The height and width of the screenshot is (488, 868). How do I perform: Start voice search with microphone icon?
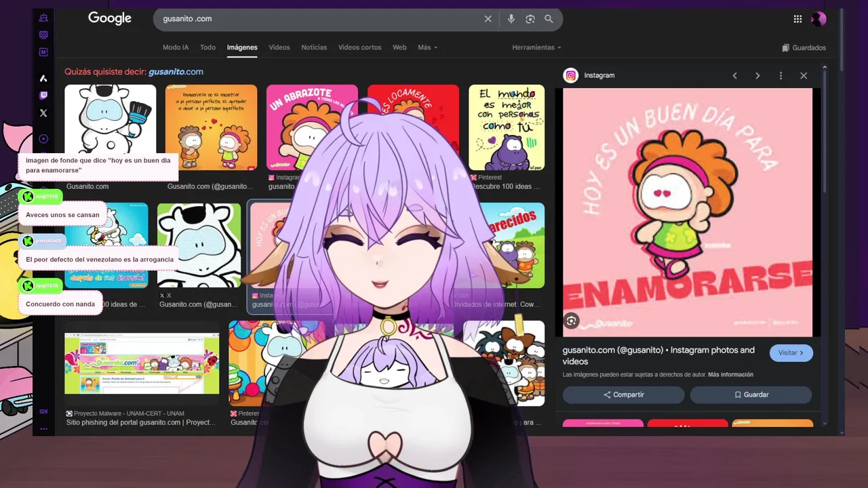point(511,19)
